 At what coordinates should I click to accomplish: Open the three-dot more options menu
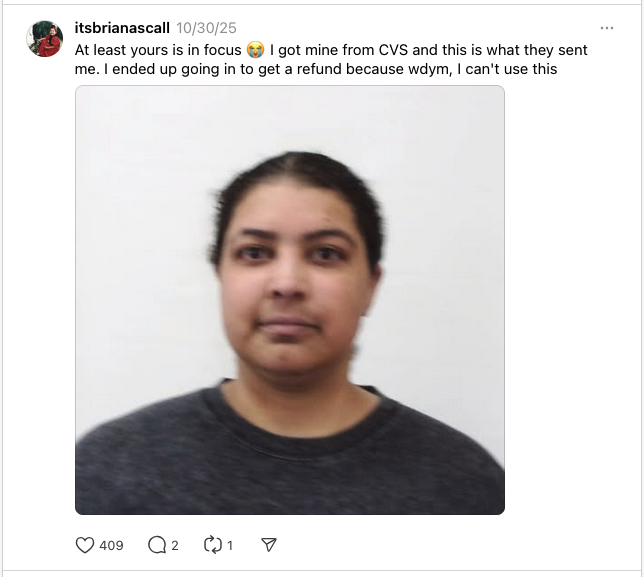click(x=607, y=28)
